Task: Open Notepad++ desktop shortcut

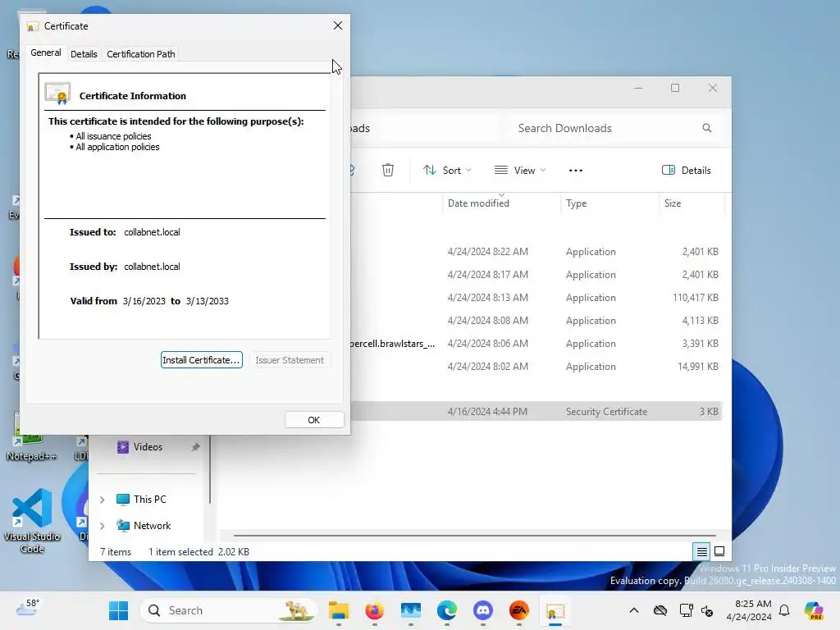Action: [31, 438]
